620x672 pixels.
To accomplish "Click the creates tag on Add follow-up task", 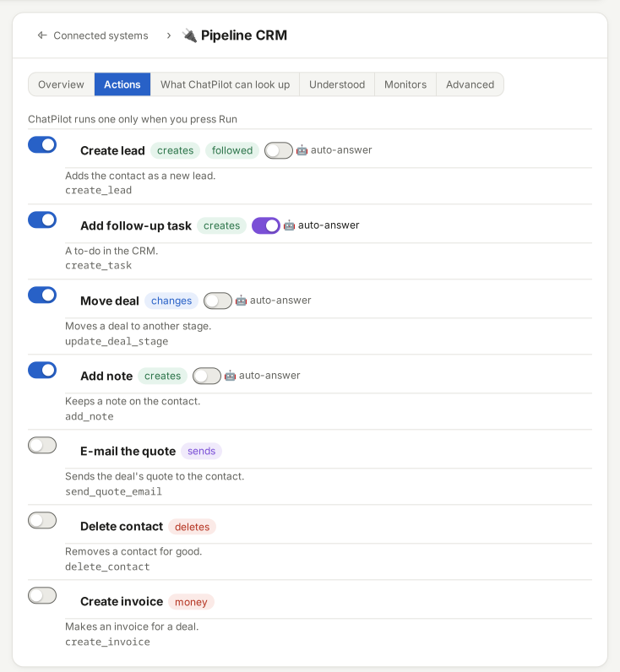I will tap(221, 225).
